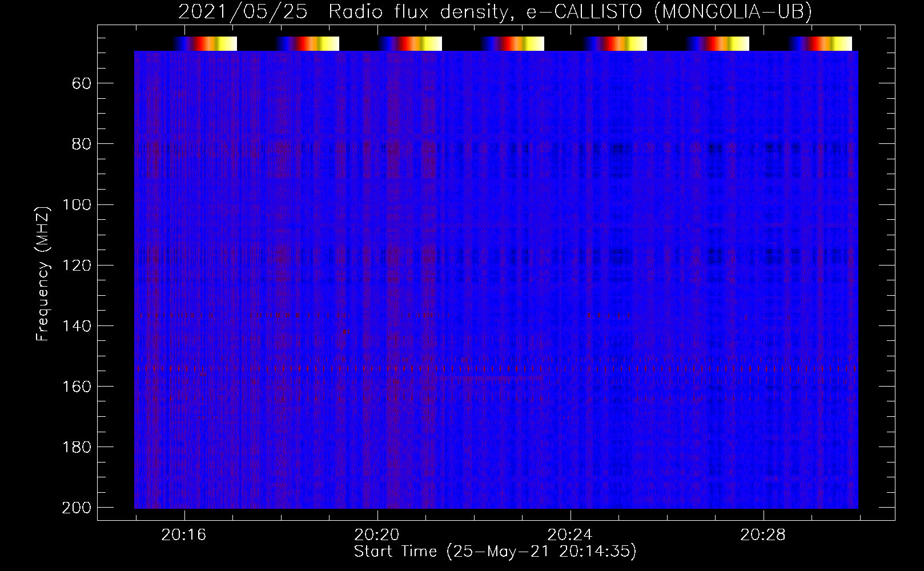
Task: Click the fourth (middle) color scale bar on top
Action: [513, 43]
